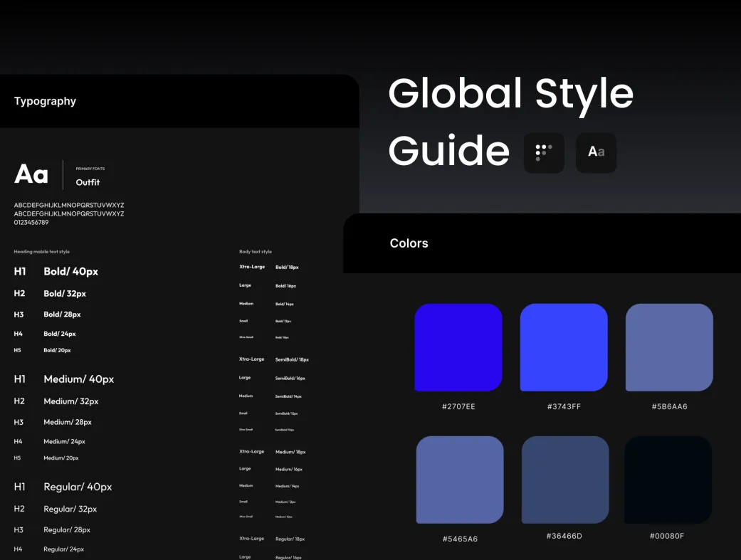
Task: Click the Global Style Guide title
Action: coord(510,121)
